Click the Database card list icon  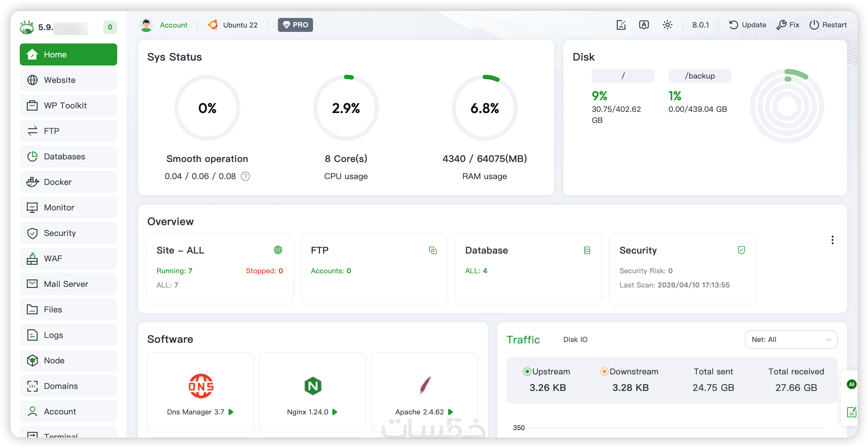(587, 250)
